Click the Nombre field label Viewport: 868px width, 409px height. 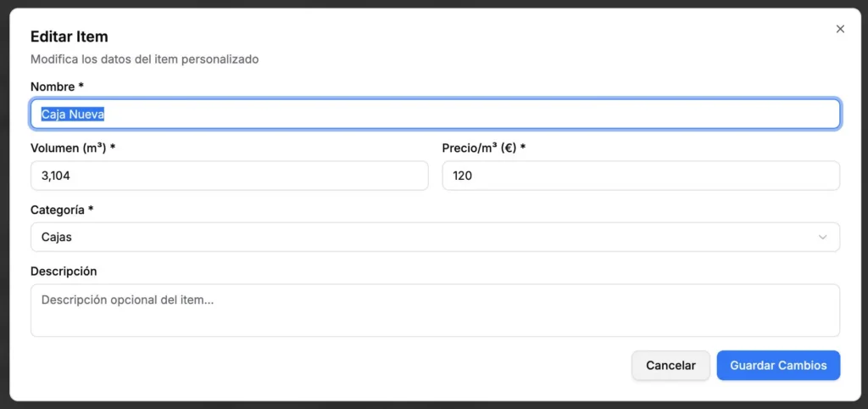coord(57,87)
